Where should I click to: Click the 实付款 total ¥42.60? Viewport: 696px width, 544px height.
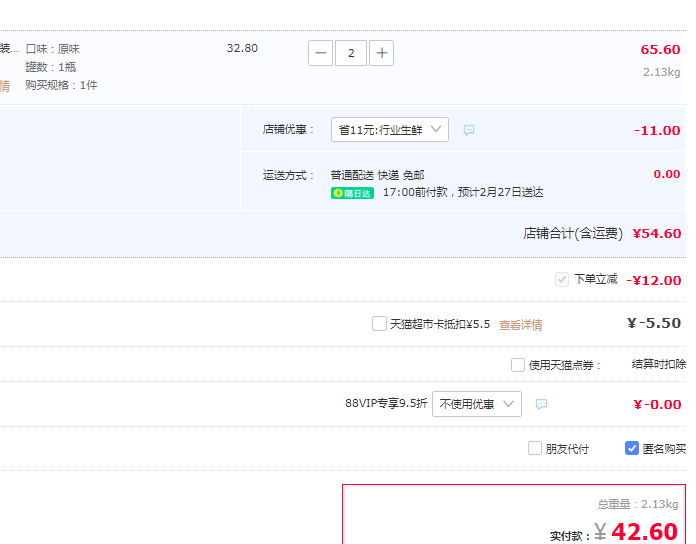pos(636,532)
